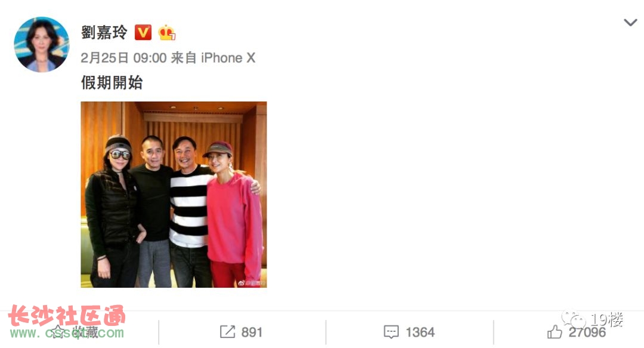Open 劉嘉玲's profile avatar picture
Screen dimensions: 644x348
pos(42,44)
